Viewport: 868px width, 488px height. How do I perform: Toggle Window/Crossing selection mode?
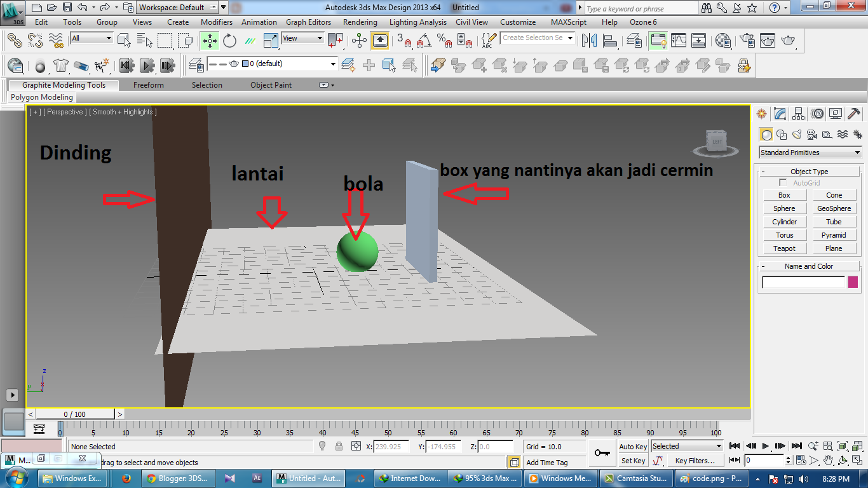186,40
